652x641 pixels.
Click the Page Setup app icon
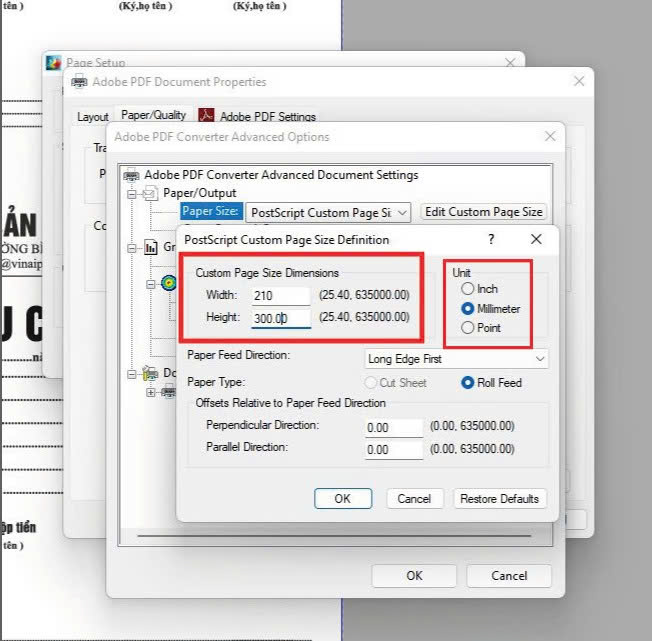click(x=54, y=62)
